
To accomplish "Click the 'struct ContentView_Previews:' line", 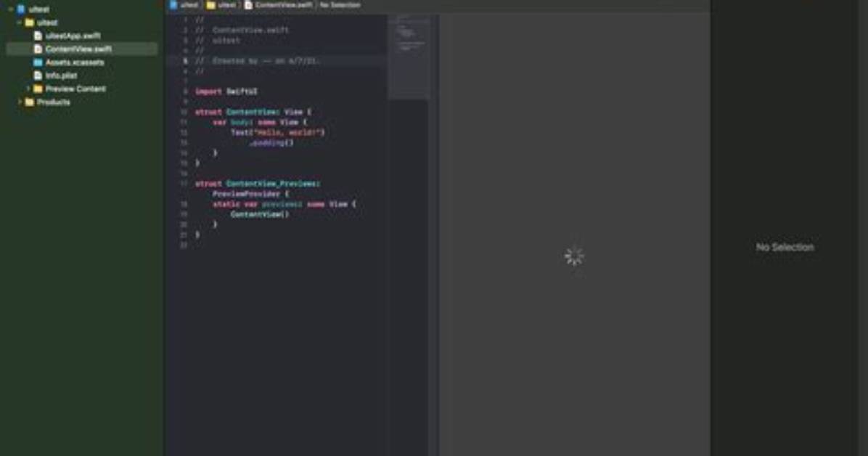I will pos(258,184).
